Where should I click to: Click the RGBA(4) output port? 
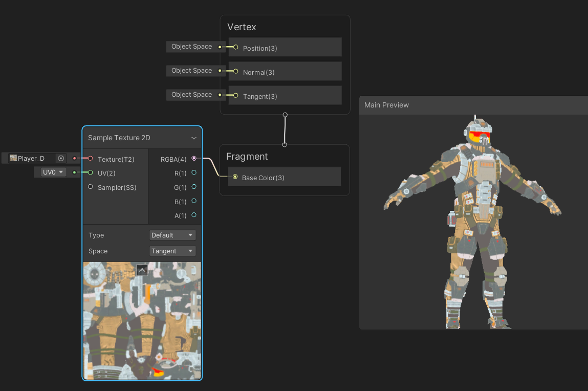194,159
